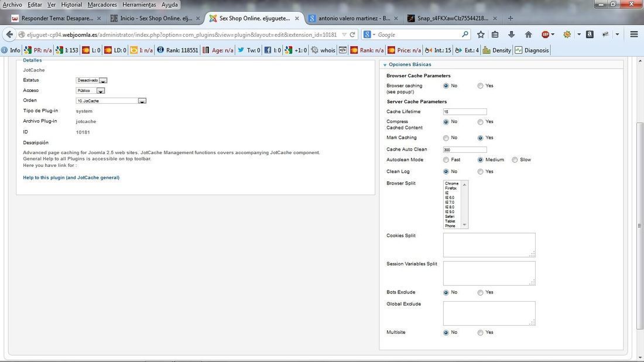
Task: Select Chrome in Browser Split list
Action: 451,184
